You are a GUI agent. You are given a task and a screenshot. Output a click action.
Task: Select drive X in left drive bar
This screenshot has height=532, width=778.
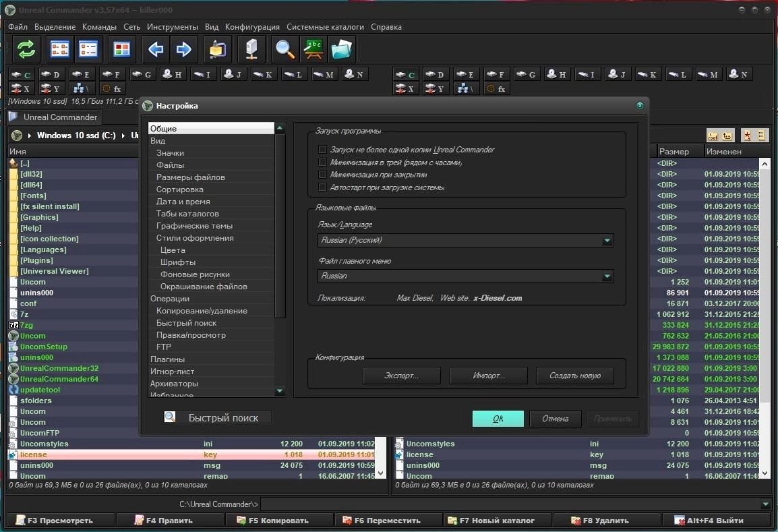pos(21,89)
